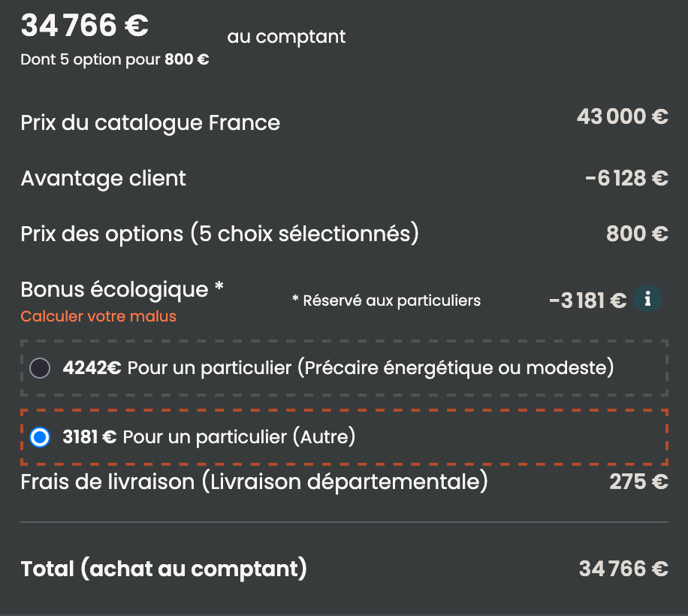Click "Frais de livraison (Livraison départementale)" label
The width and height of the screenshot is (688, 616).
click(x=254, y=482)
